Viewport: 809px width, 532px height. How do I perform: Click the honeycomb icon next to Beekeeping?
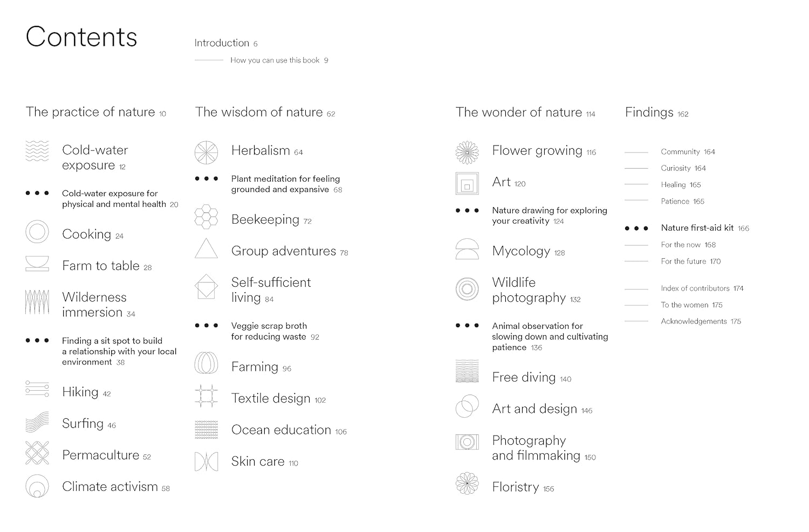click(x=206, y=217)
